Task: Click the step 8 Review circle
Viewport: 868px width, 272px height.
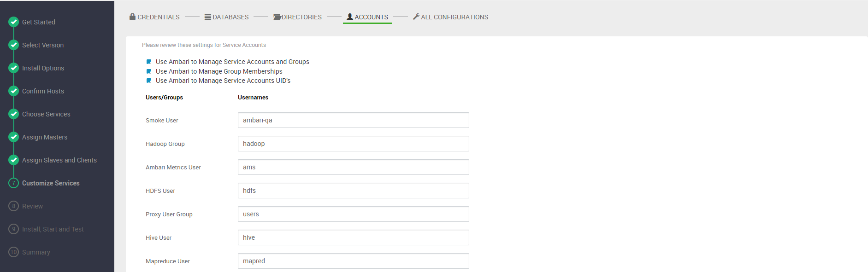Action: [x=14, y=206]
